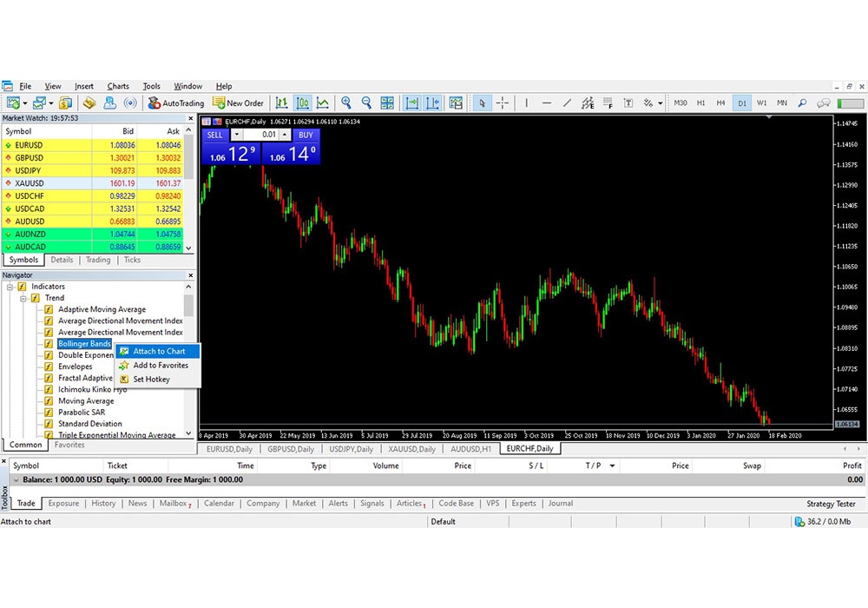Image resolution: width=868 pixels, height=608 pixels.
Task: Select the text label tool
Action: pyautogui.click(x=628, y=103)
